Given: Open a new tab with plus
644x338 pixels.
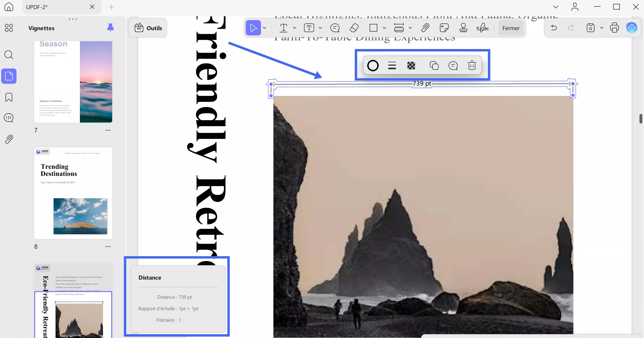Looking at the screenshot, I should (111, 7).
